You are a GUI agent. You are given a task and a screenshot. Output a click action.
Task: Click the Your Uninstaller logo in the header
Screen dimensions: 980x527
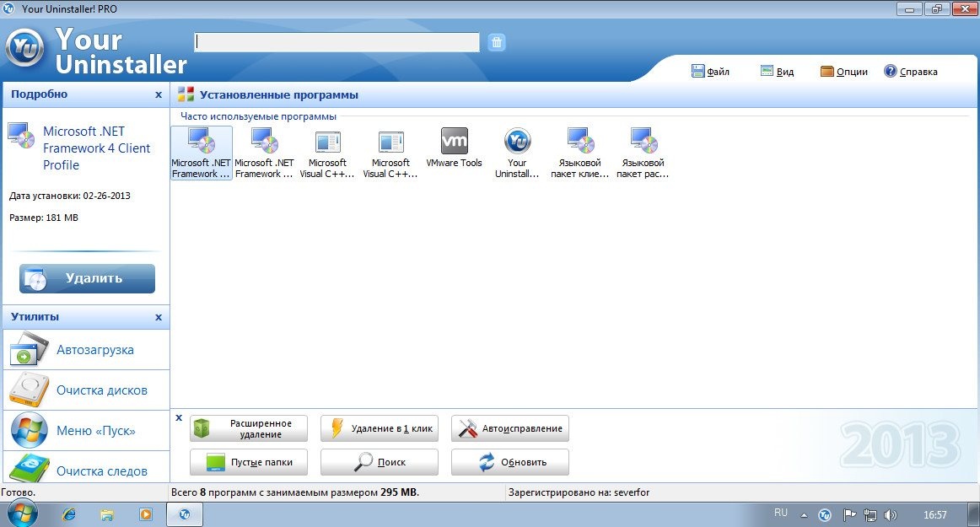[x=25, y=47]
